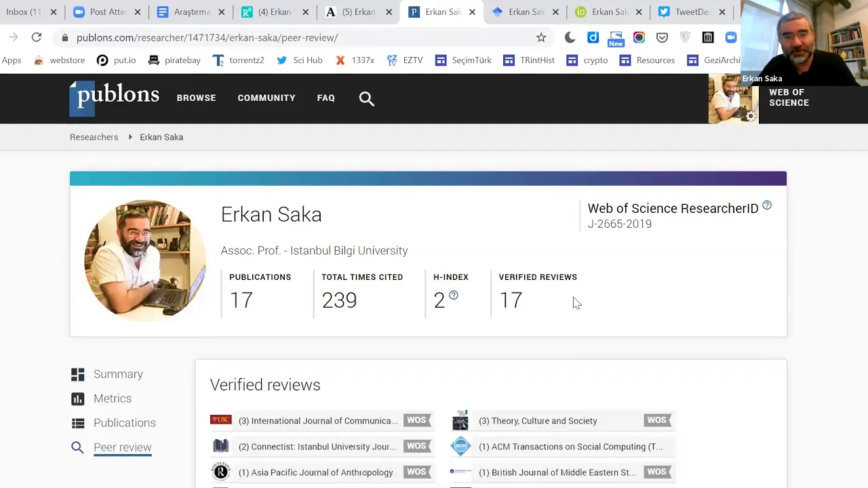Click the dark mode moon extension icon
This screenshot has width=868, height=488.
click(570, 37)
